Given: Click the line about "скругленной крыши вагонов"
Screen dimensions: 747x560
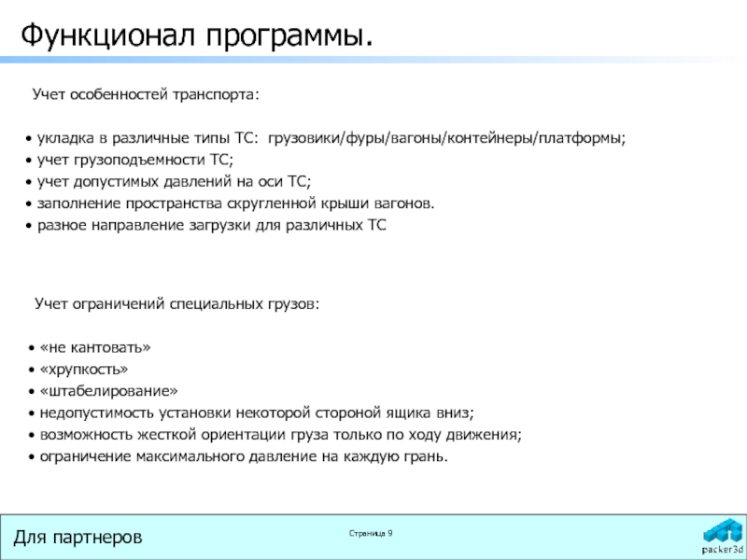Looking at the screenshot, I should click(230, 203).
